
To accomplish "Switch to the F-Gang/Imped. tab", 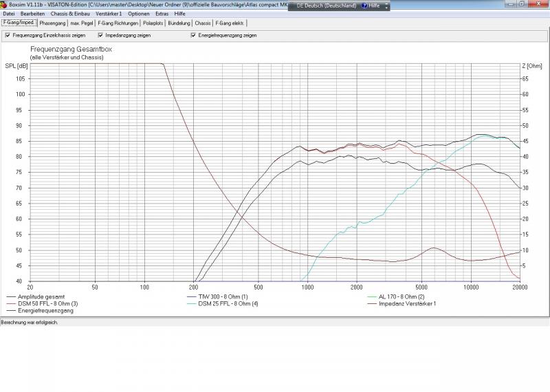I will pyautogui.click(x=19, y=23).
